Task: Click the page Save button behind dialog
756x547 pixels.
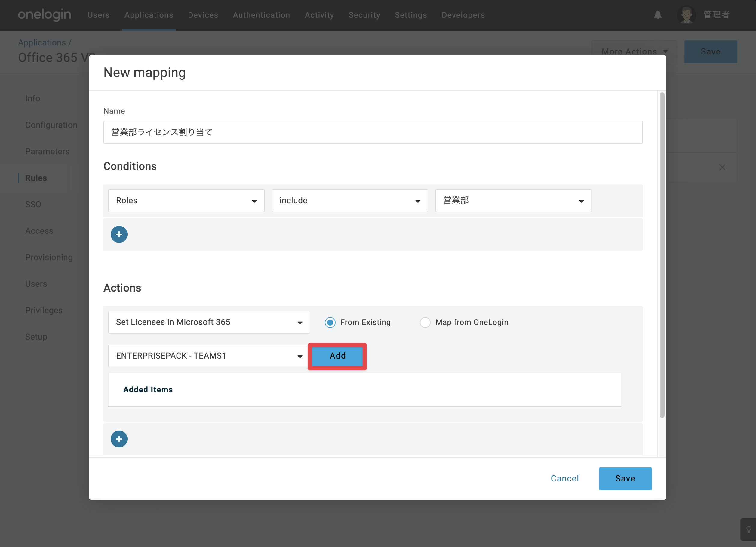Action: (x=711, y=52)
